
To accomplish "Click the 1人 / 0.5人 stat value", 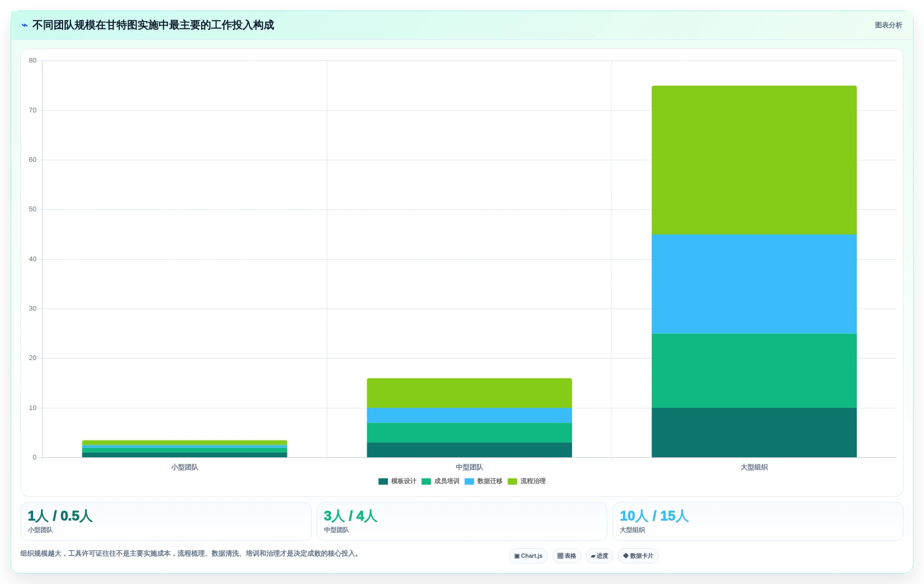I will (60, 516).
